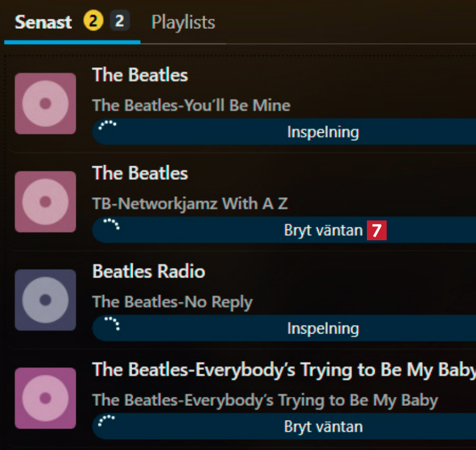Click Inspelning bar for You'll Be Mine
The width and height of the screenshot is (476, 450).
(x=323, y=132)
